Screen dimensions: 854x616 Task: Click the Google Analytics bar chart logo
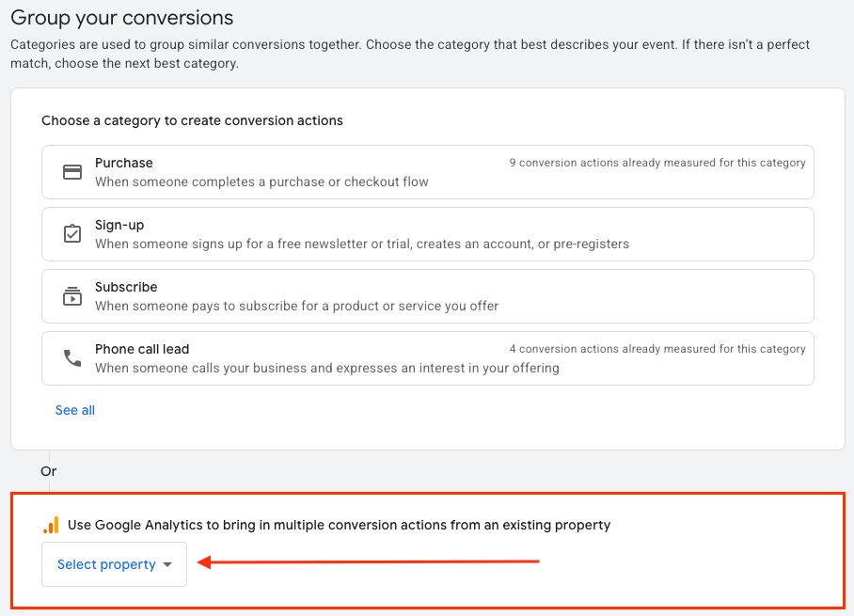coord(51,526)
